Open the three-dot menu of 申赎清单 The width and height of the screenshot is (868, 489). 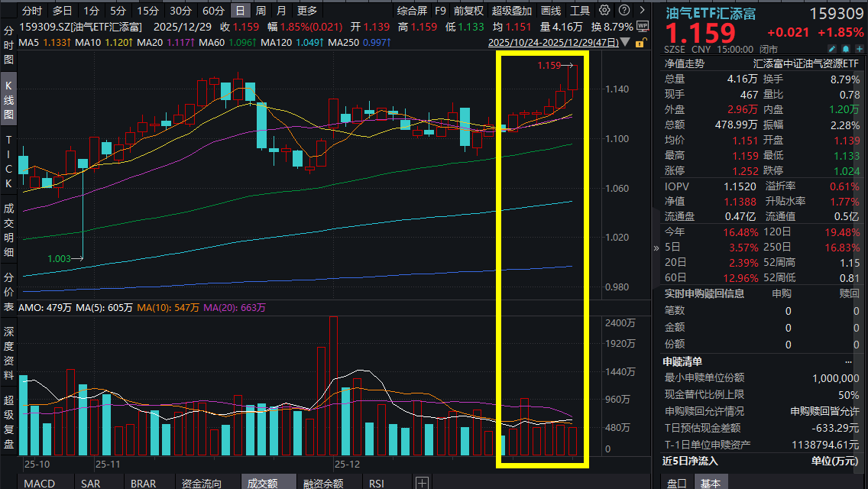point(848,361)
